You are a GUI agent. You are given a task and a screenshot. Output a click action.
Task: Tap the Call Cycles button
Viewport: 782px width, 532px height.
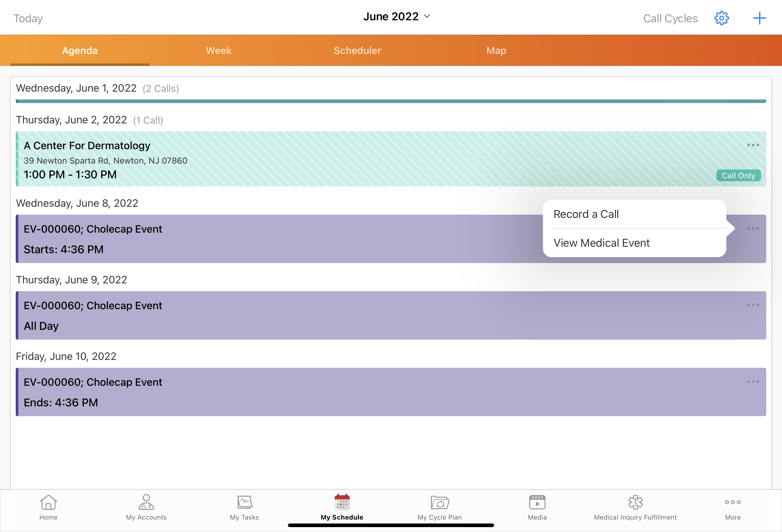coord(670,19)
